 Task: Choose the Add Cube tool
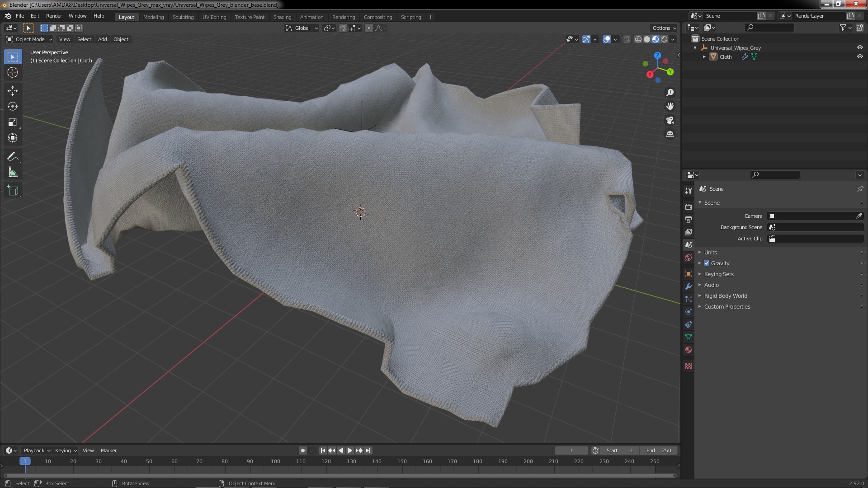[x=13, y=190]
